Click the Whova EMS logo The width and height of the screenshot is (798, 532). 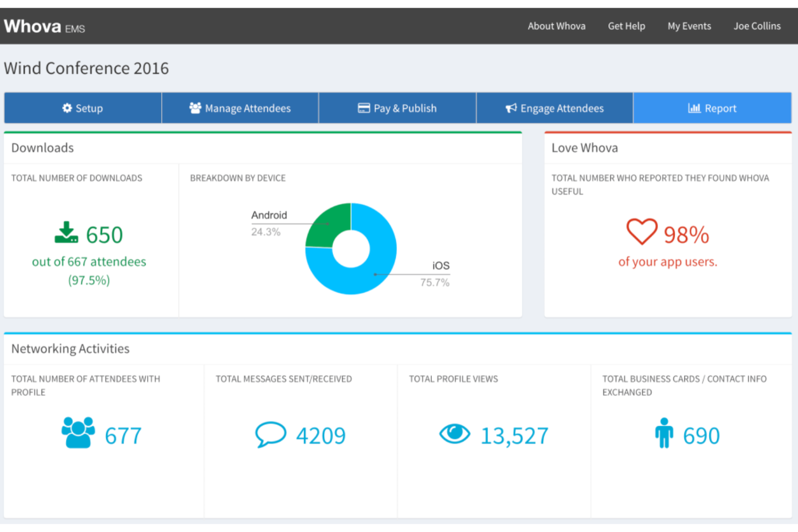click(44, 26)
